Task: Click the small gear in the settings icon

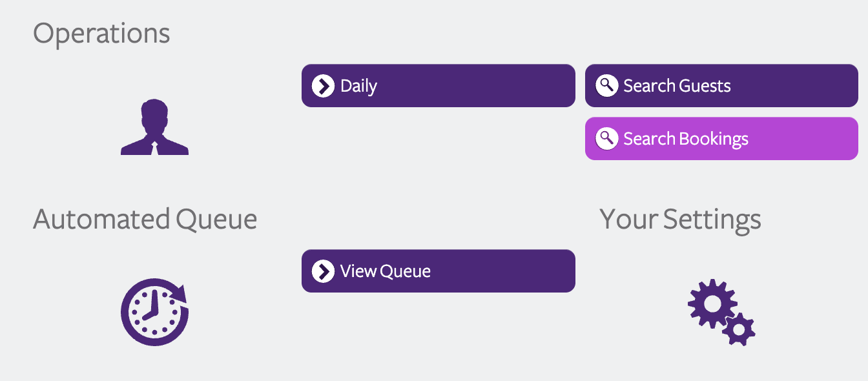Action: [739, 330]
